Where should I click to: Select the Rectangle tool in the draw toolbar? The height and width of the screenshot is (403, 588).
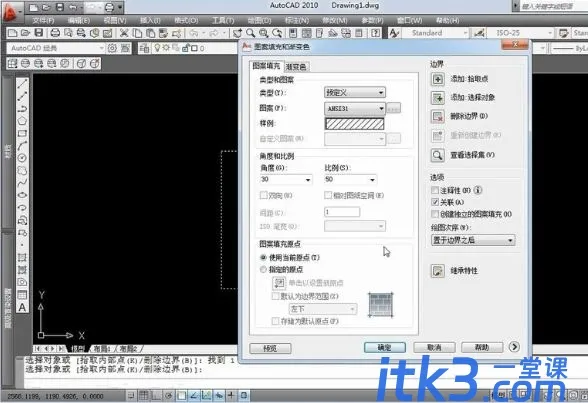point(22,133)
